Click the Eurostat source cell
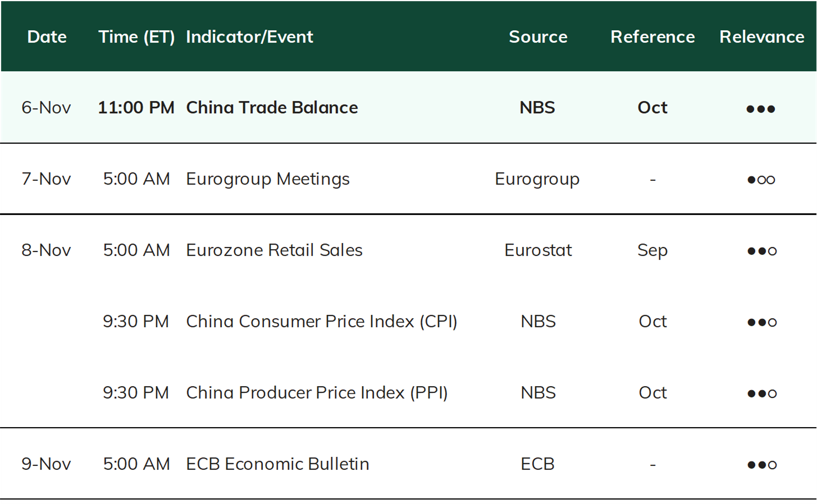817x504 pixels. pos(538,250)
